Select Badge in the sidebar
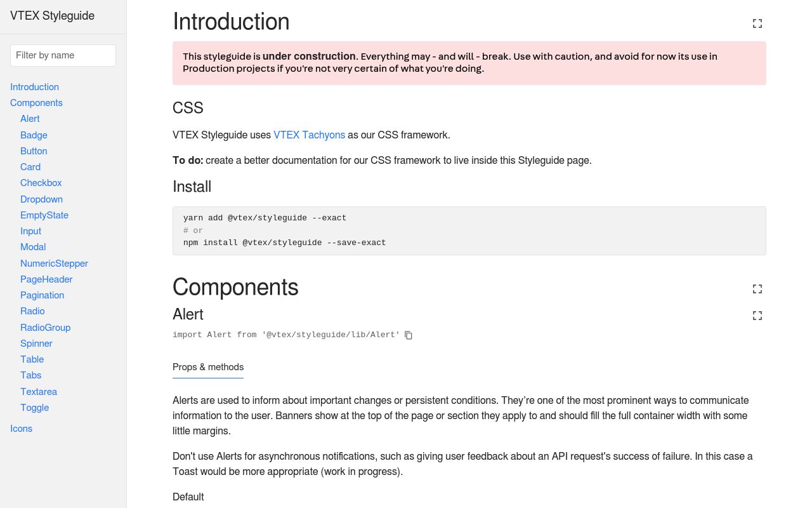This screenshot has height=508, width=812. tap(34, 135)
